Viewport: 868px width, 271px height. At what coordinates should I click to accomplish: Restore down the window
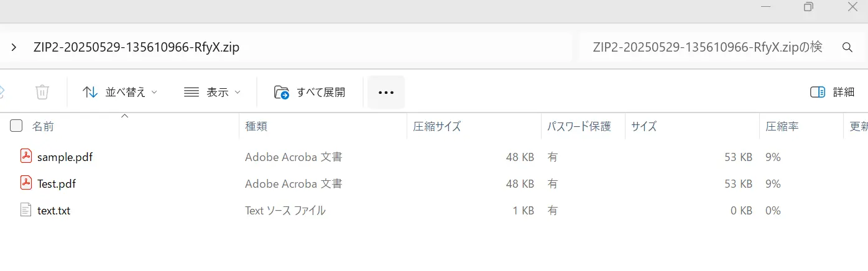[808, 7]
